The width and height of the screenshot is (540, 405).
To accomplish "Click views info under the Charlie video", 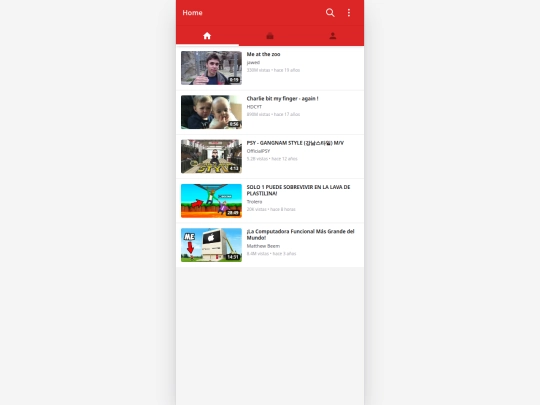I will [x=273, y=114].
